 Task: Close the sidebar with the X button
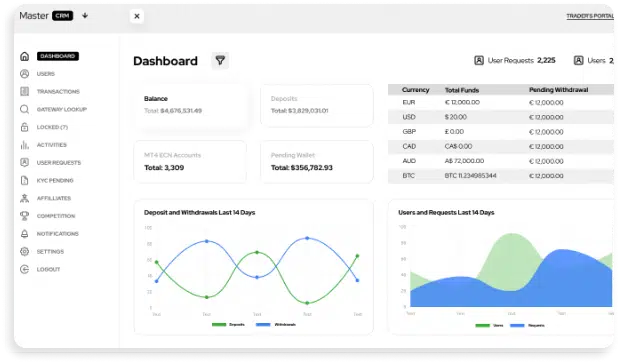coord(137,16)
